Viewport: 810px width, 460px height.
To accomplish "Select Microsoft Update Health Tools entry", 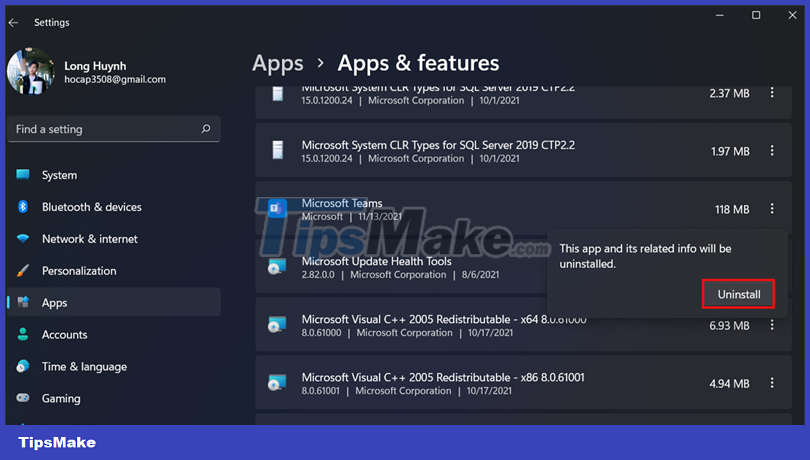I will click(x=377, y=262).
